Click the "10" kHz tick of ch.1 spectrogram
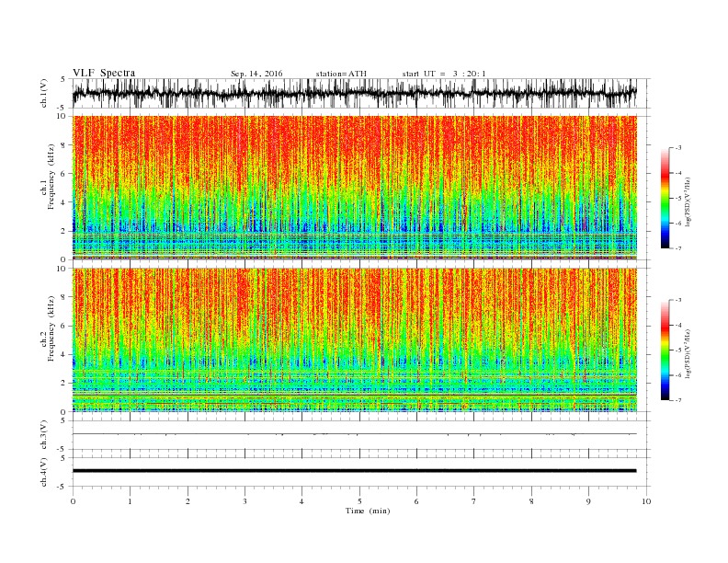The height and width of the screenshot is (563, 728). 63,116
